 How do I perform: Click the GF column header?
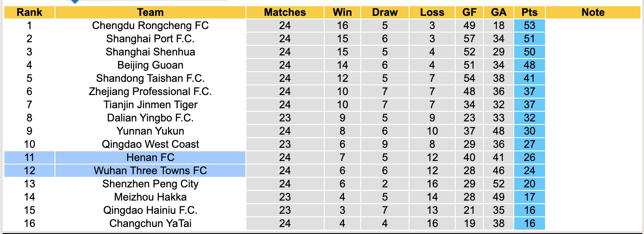coord(469,12)
